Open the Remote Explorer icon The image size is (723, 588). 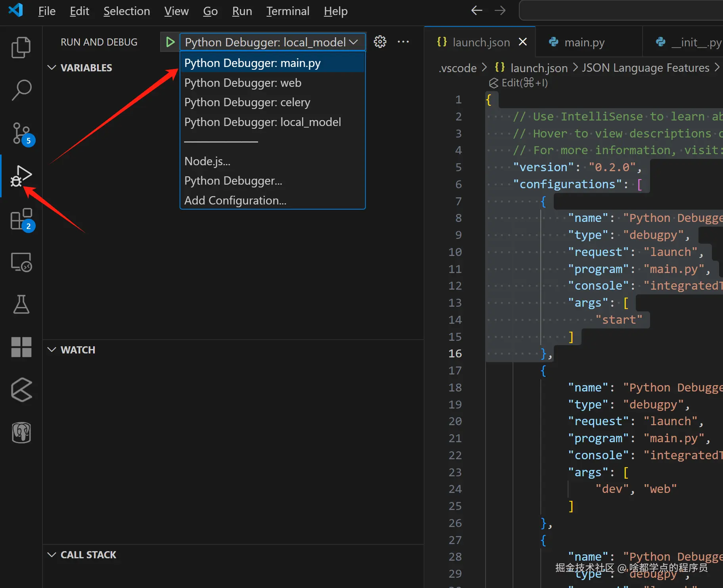[x=21, y=262]
